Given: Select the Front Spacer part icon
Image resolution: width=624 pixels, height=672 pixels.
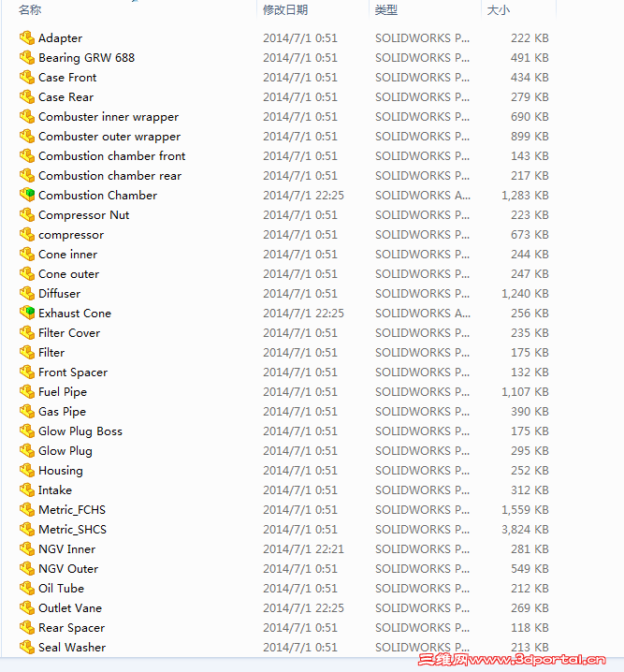Looking at the screenshot, I should [x=27, y=372].
